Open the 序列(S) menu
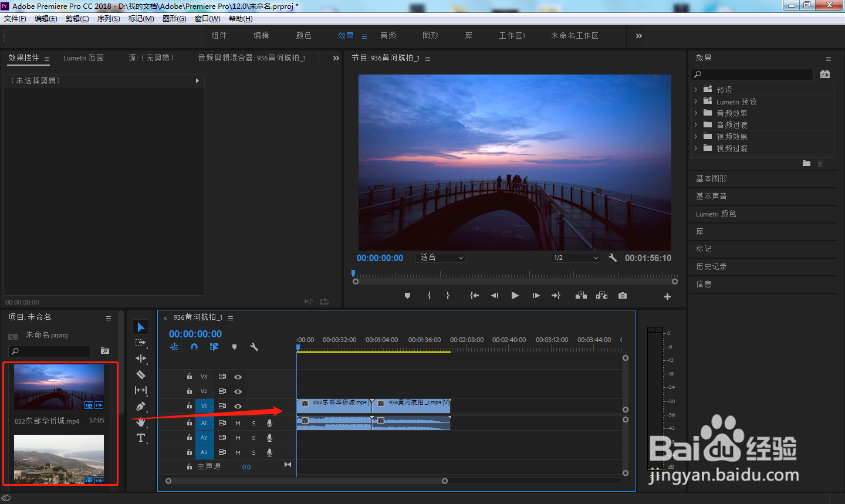This screenshot has width=845, height=504. coord(109,19)
